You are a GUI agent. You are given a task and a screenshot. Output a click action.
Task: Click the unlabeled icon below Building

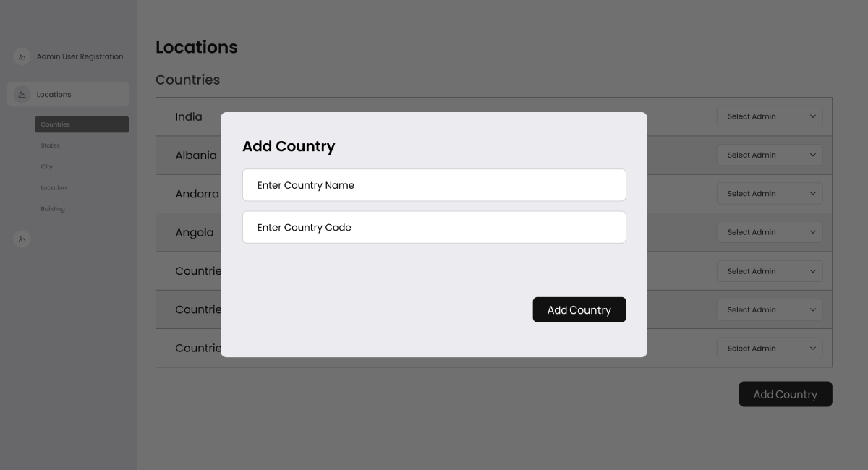22,239
